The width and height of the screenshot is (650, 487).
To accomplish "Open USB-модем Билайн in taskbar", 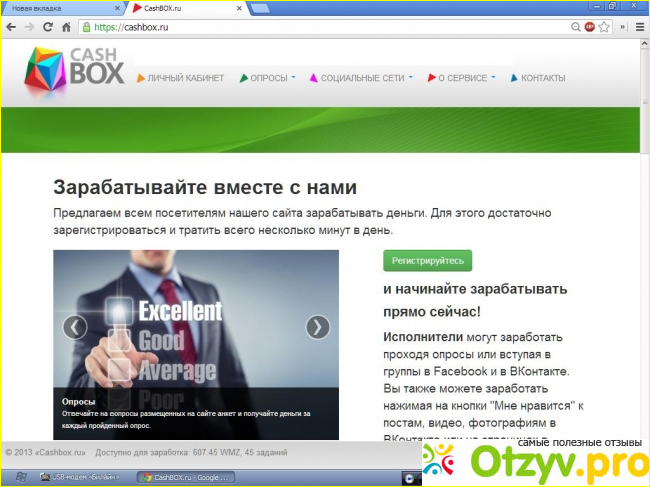I will [85, 477].
